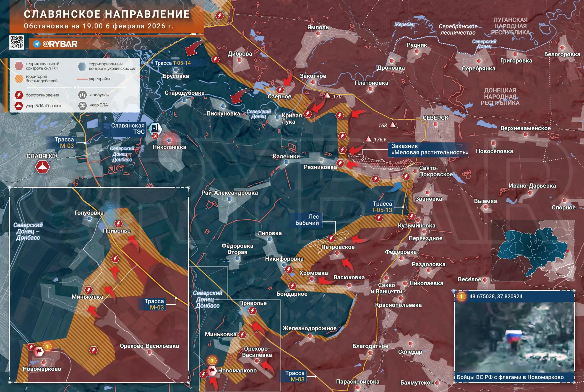584x392 pixels.
Task: Click the Telegram icon beside @RYBAR
Action: 37,44
